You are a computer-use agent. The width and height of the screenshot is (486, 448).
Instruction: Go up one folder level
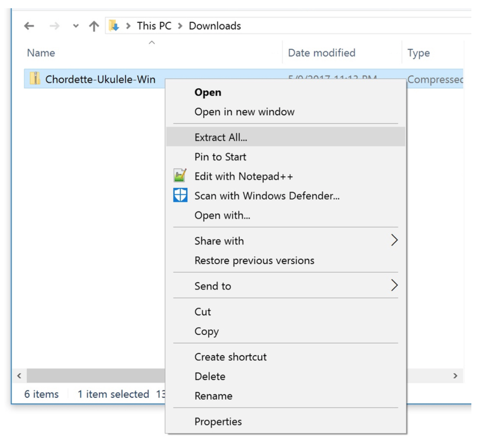[94, 26]
